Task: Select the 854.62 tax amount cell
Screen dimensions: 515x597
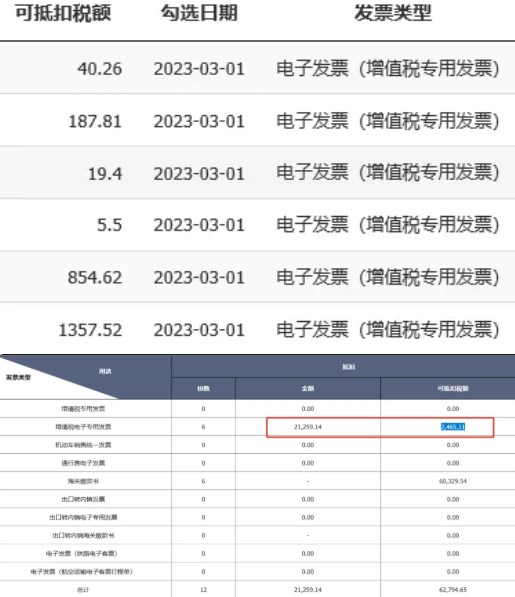Action: 95,277
